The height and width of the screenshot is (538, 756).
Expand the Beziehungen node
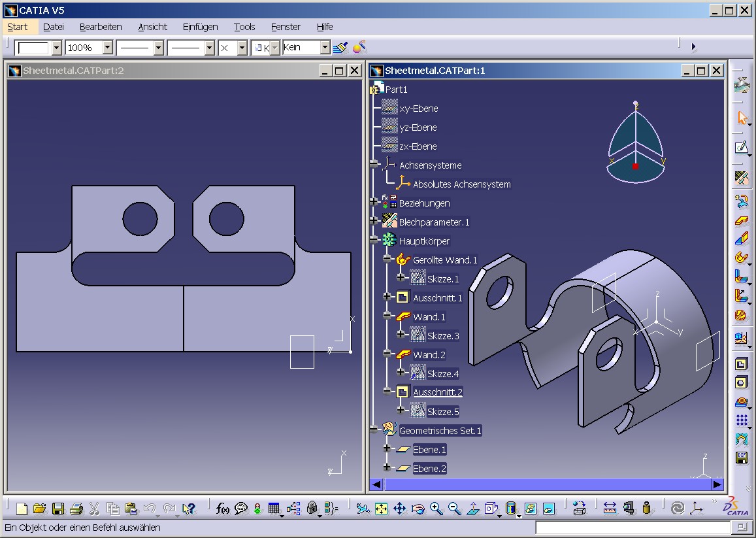[x=374, y=202]
